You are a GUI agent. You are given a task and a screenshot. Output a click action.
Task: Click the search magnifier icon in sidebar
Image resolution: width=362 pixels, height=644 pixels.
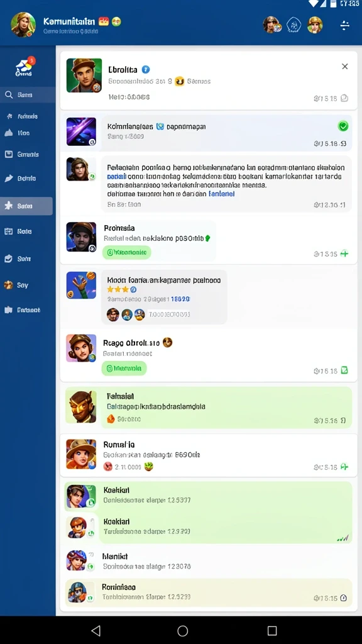(x=9, y=95)
